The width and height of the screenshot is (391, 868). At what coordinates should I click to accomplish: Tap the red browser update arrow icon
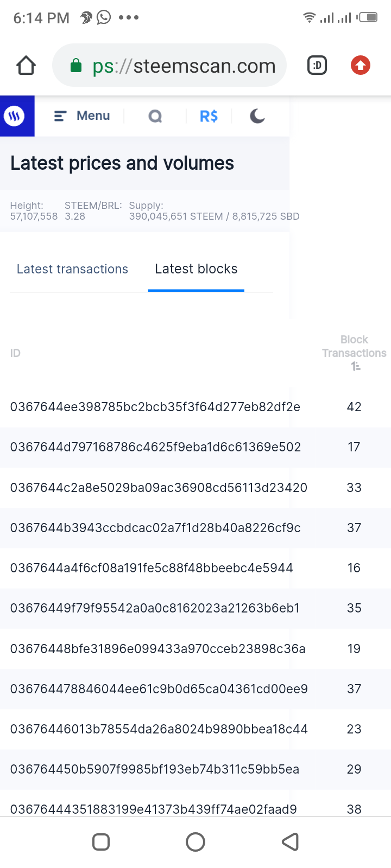(360, 66)
